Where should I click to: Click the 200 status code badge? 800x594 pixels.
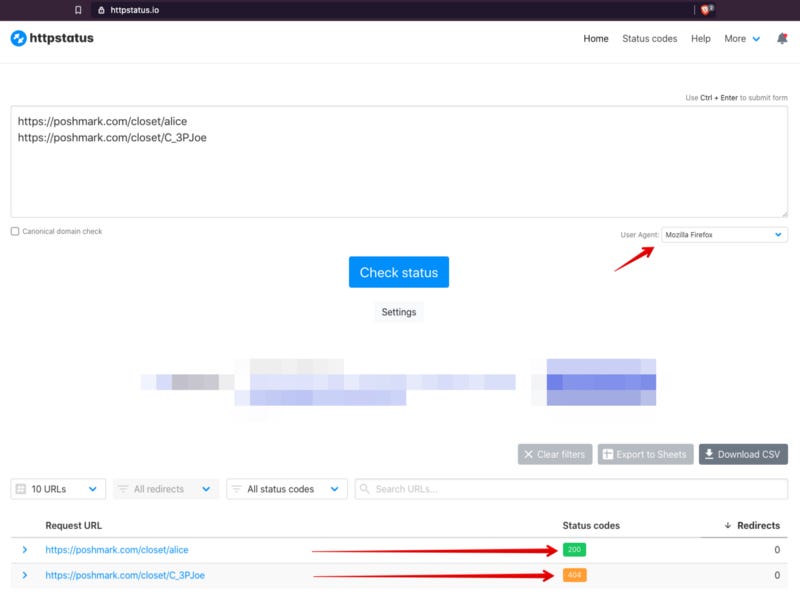pos(574,550)
